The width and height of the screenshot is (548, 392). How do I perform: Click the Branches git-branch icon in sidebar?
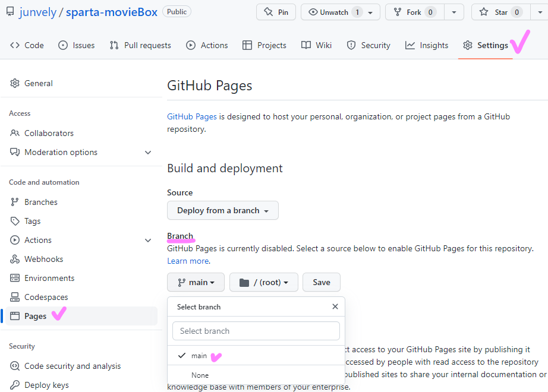coord(14,202)
